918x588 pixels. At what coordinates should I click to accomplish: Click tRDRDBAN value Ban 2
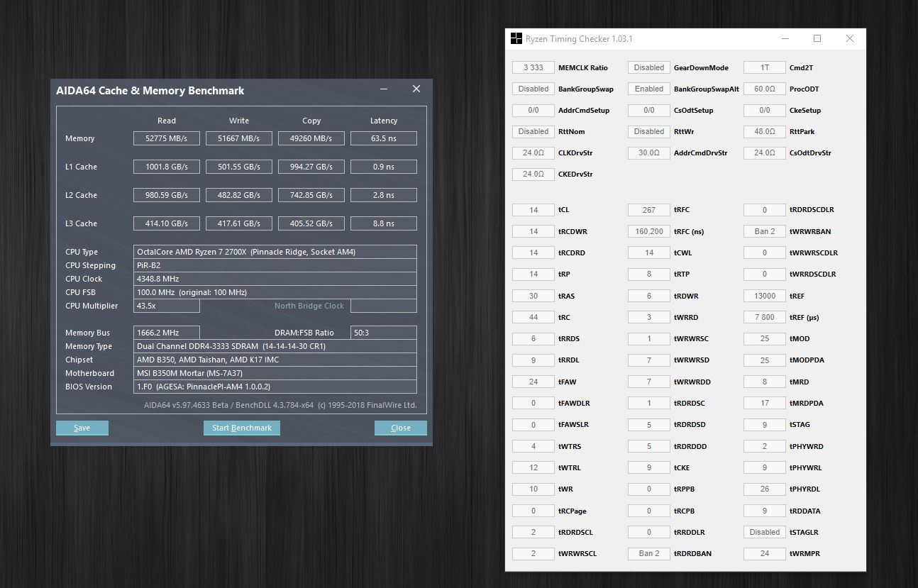pyautogui.click(x=649, y=553)
